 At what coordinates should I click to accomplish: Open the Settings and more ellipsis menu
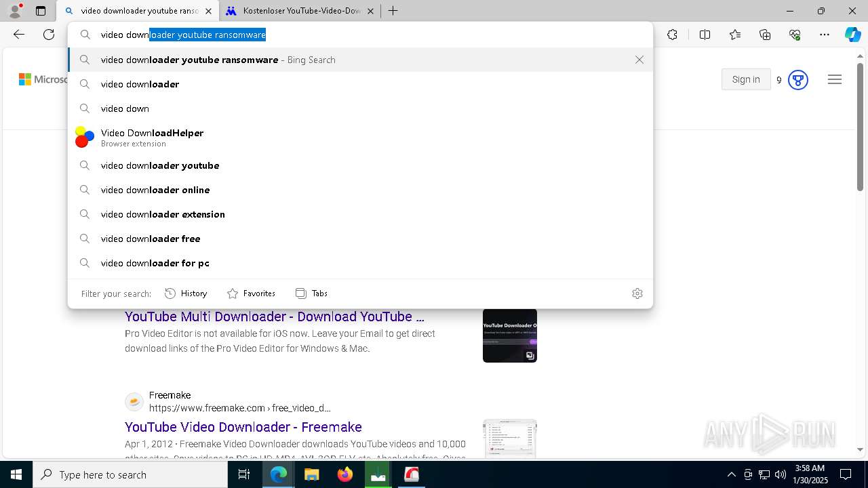(x=825, y=35)
